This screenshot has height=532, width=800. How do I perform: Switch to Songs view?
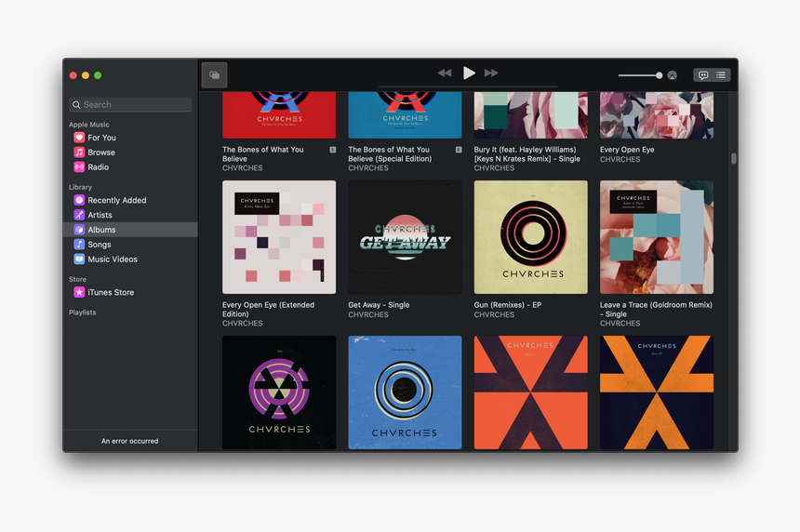coord(130,245)
